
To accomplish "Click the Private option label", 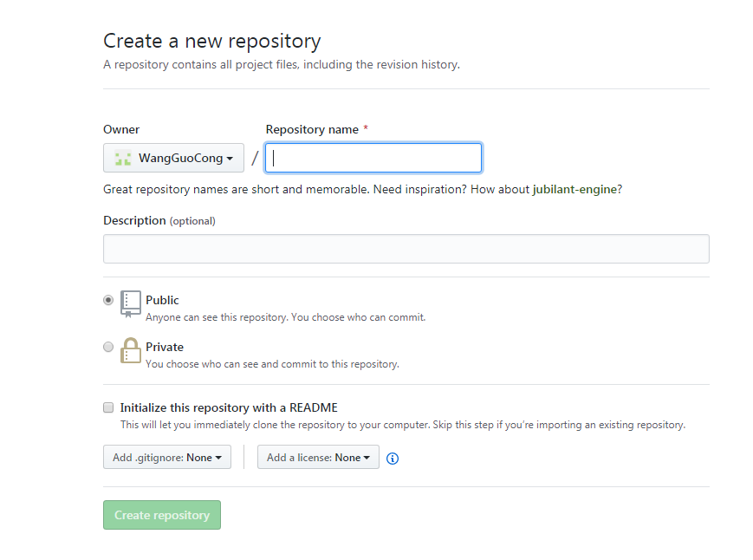I will click(165, 347).
